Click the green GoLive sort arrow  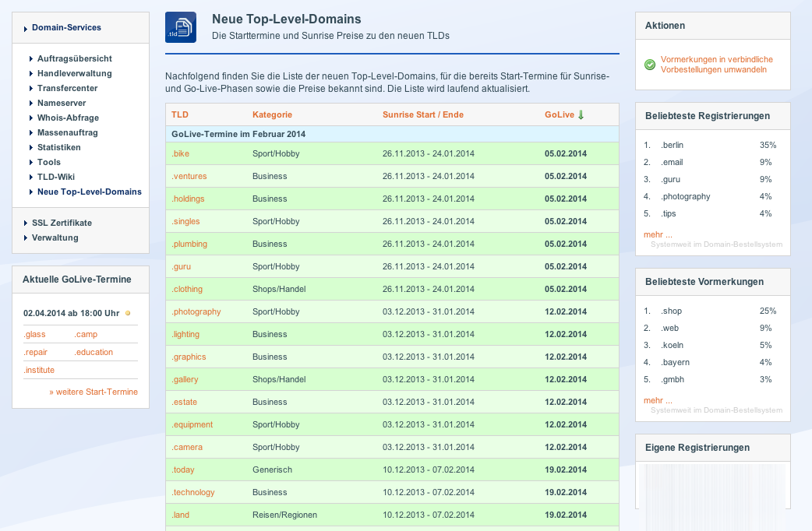[581, 115]
